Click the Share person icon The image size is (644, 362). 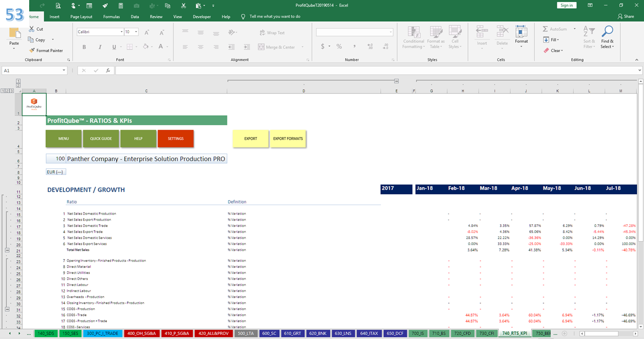tap(620, 17)
